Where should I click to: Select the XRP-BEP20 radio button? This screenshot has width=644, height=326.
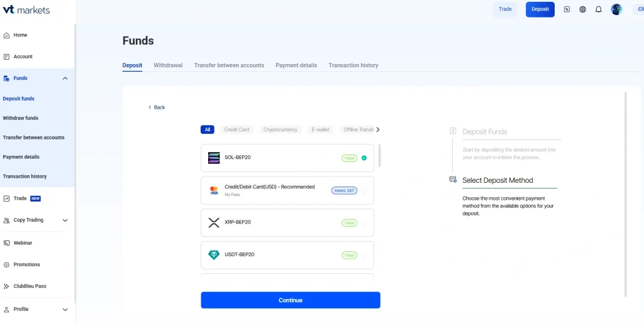click(364, 222)
